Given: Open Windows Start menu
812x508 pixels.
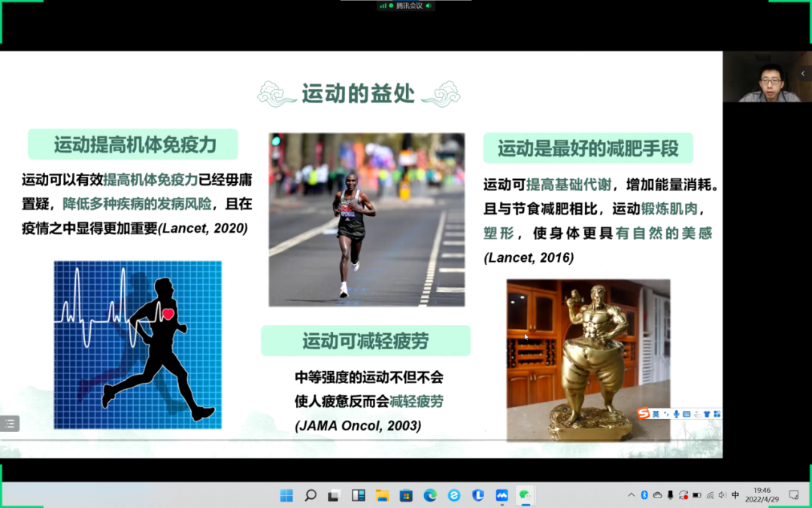Looking at the screenshot, I should point(286,495).
